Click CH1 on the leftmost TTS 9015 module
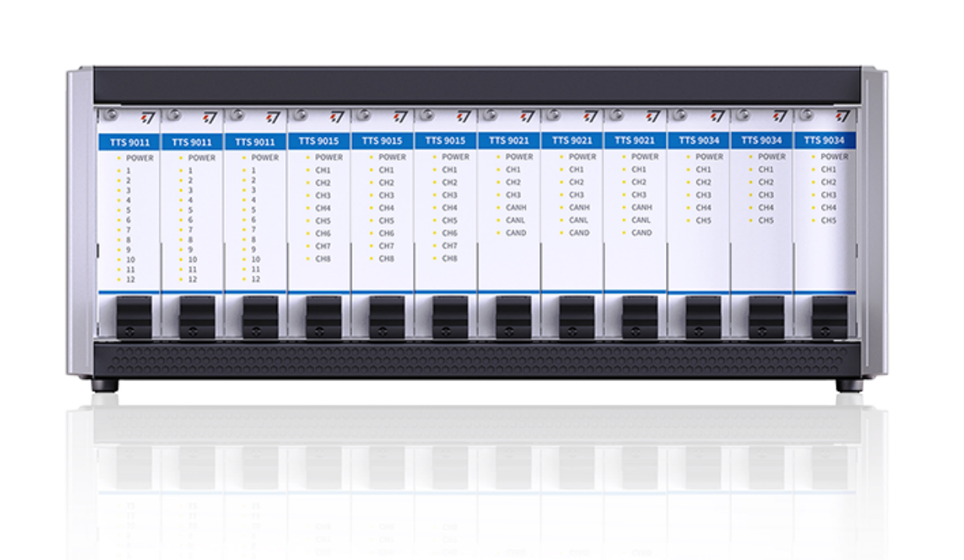 [323, 170]
